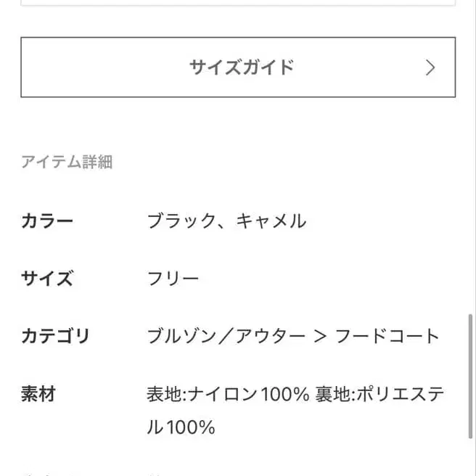Click the アイテム詳細 section heading

pyautogui.click(x=67, y=162)
